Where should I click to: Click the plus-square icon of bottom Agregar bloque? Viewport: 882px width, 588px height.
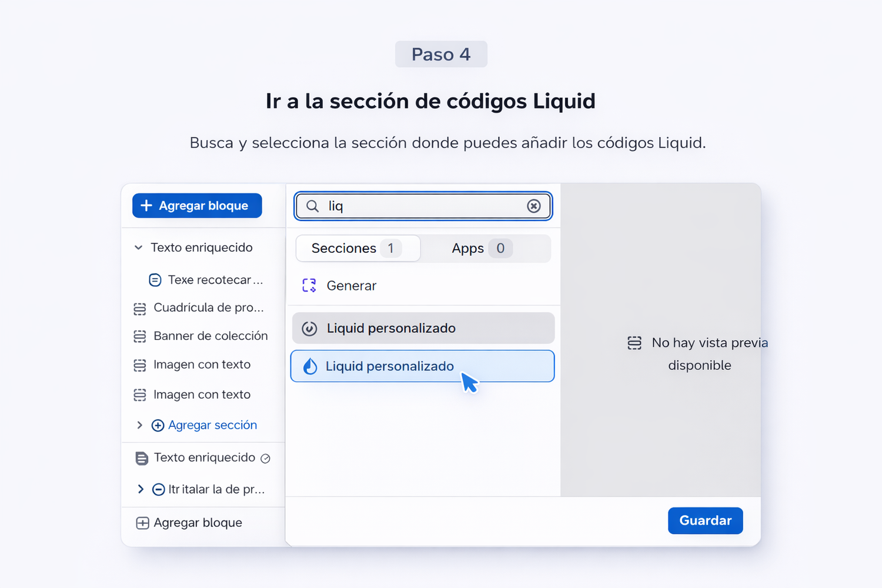tap(142, 523)
